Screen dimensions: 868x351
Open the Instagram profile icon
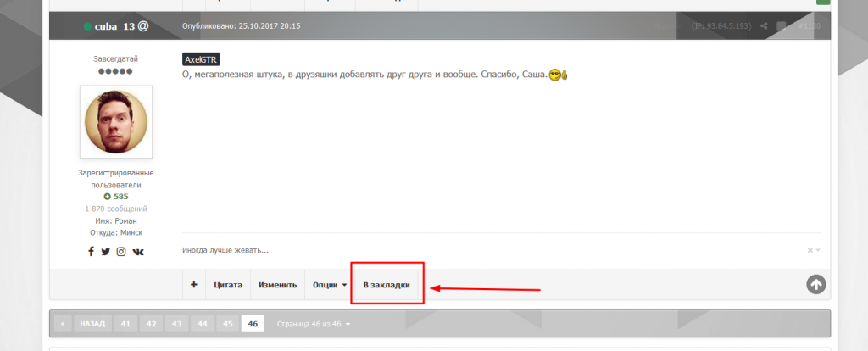[x=121, y=251]
